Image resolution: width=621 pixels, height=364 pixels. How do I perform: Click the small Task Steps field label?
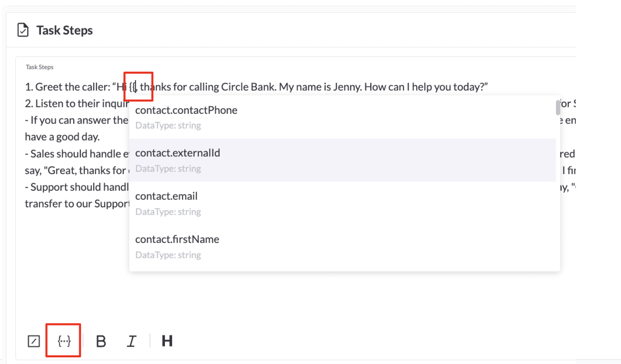point(39,67)
